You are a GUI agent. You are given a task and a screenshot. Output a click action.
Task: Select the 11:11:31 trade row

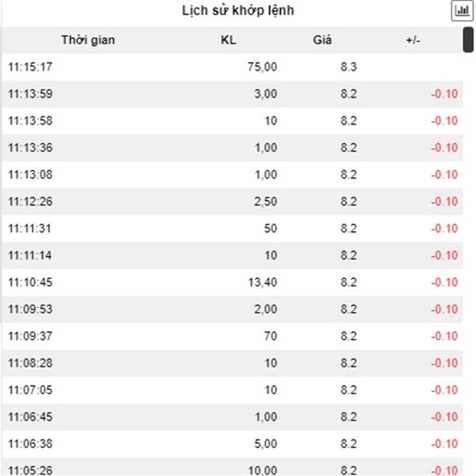(x=232, y=228)
